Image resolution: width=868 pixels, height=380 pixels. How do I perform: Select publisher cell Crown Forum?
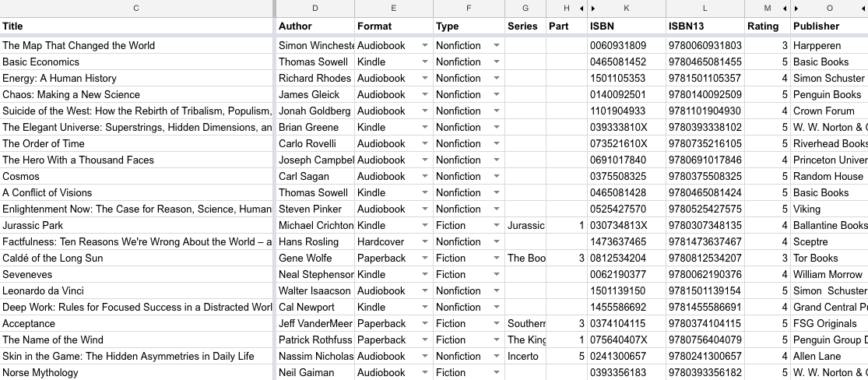point(829,111)
